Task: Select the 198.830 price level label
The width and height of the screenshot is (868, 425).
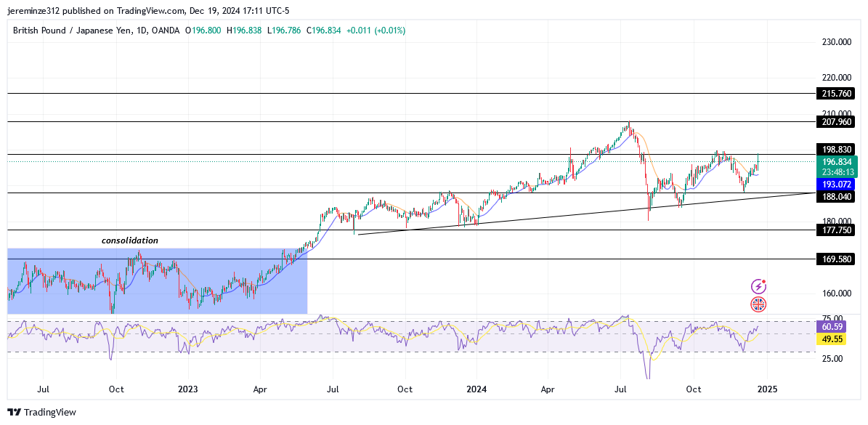Action: [x=835, y=150]
